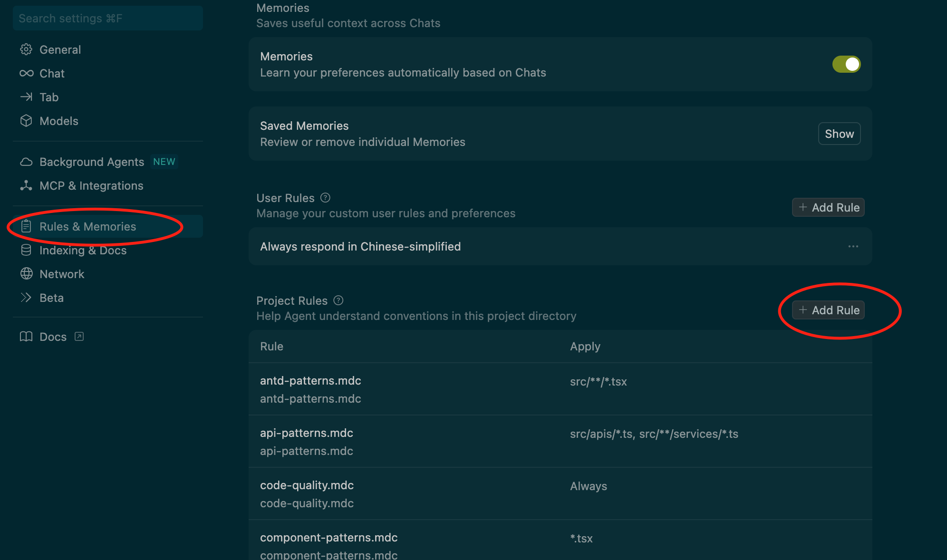Click the Project Rules help icon
Viewport: 947px width, 560px height.
(x=338, y=300)
